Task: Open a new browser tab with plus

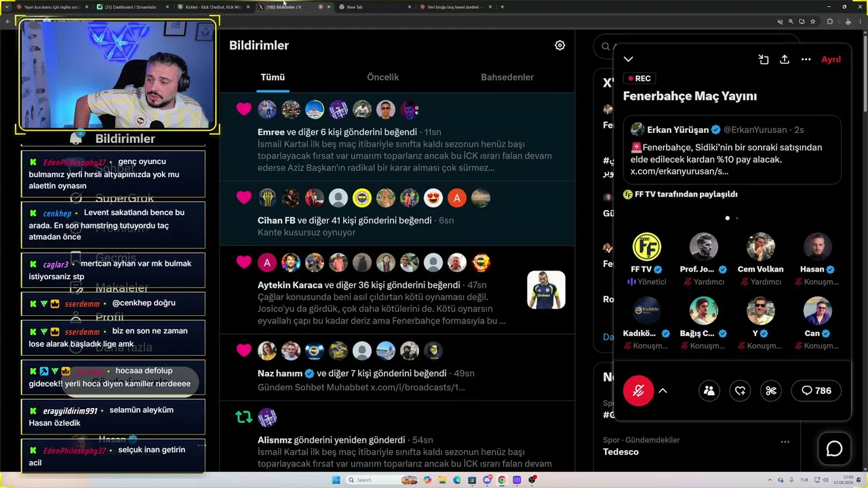Action: 502,7
